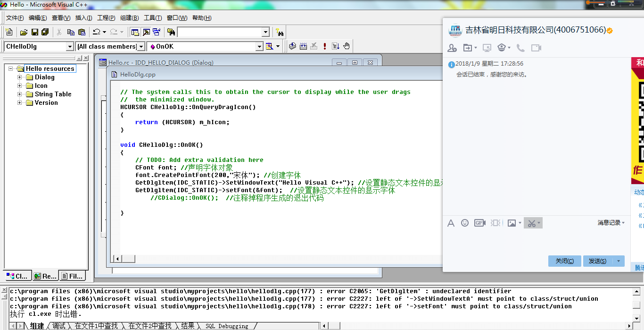Screen dimensions: 644x330
Task: Click the WizardBar actions wand icon
Action: (269, 46)
